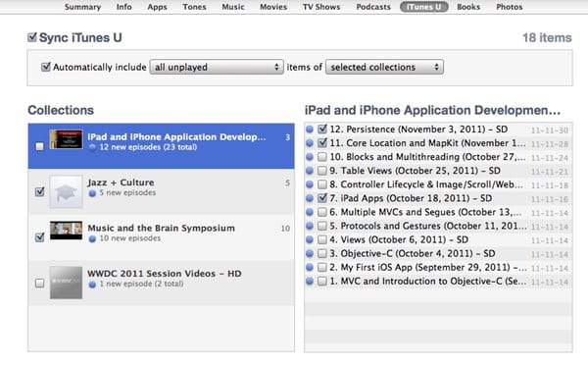Click Music and the Brain Symposium thumbnail
588x365 pixels.
click(66, 231)
